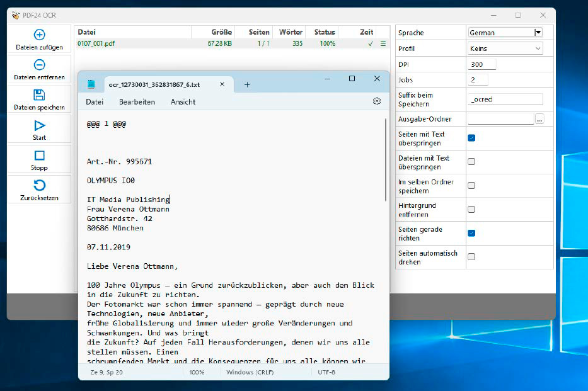The image size is (588, 391).
Task: Sort by the Datei column header
Action: (x=133, y=32)
